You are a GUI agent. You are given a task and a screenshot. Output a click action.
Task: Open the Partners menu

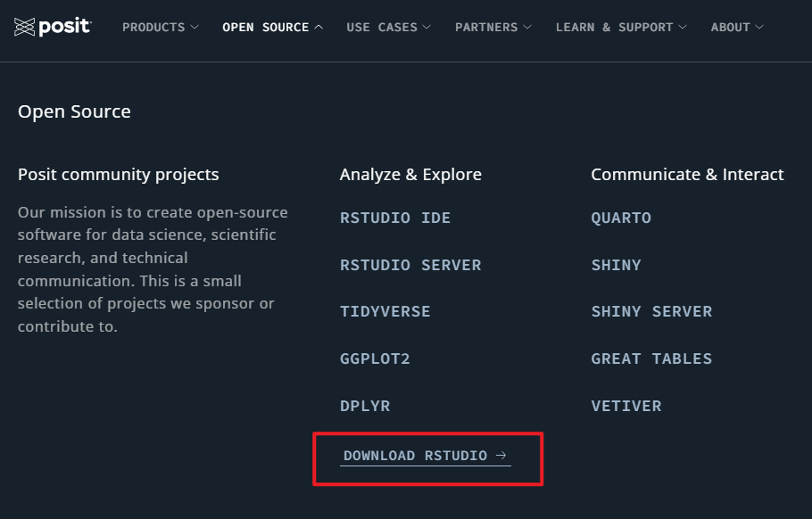pos(493,28)
